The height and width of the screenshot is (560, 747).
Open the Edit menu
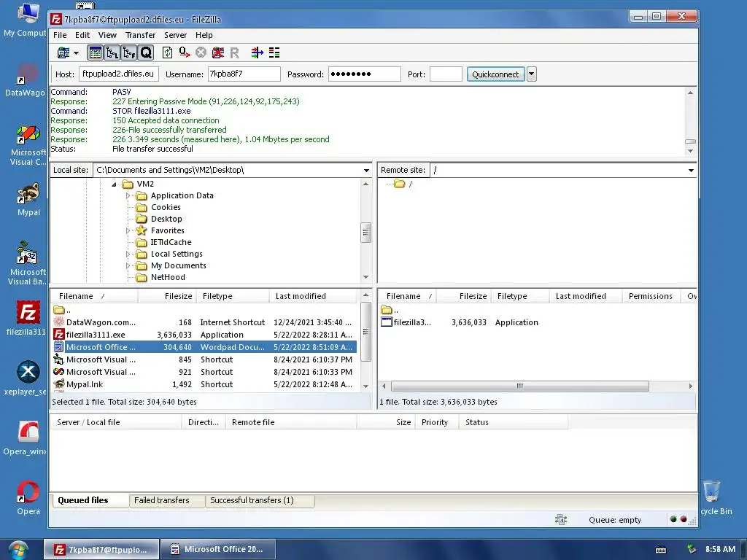[82, 35]
